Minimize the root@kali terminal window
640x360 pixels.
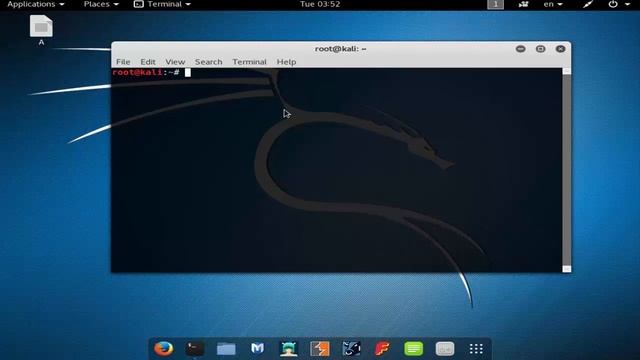[x=520, y=49]
